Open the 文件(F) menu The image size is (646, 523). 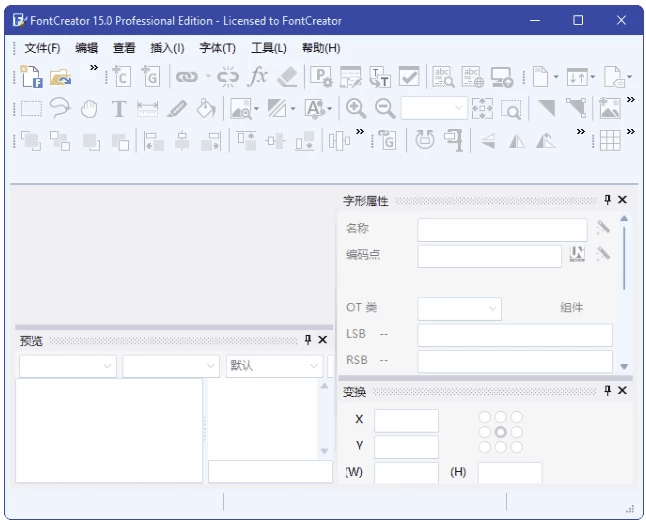coord(42,48)
